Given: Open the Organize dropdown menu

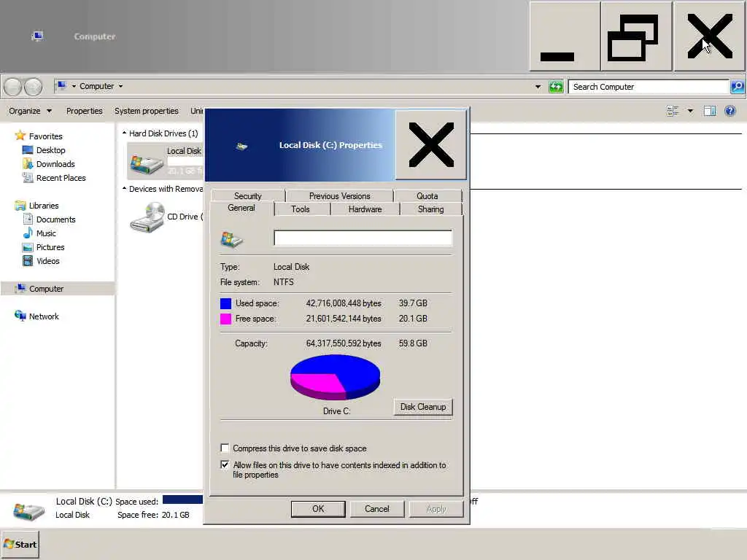Looking at the screenshot, I should point(30,111).
